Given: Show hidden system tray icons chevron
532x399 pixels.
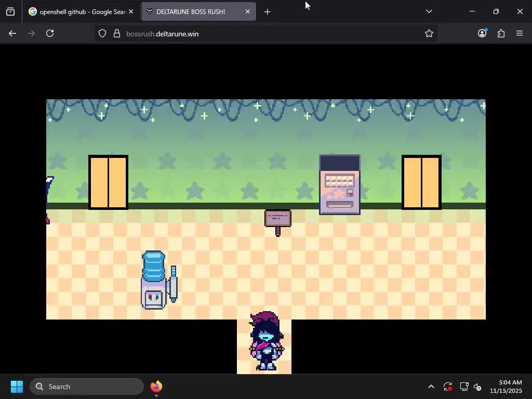Looking at the screenshot, I should pyautogui.click(x=431, y=387).
